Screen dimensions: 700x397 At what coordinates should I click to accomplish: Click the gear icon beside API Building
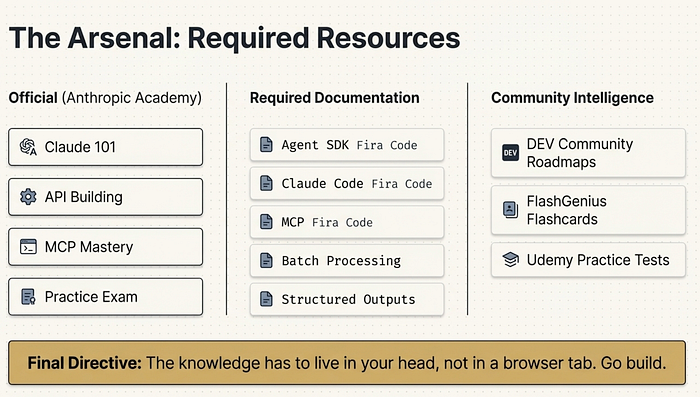28,196
